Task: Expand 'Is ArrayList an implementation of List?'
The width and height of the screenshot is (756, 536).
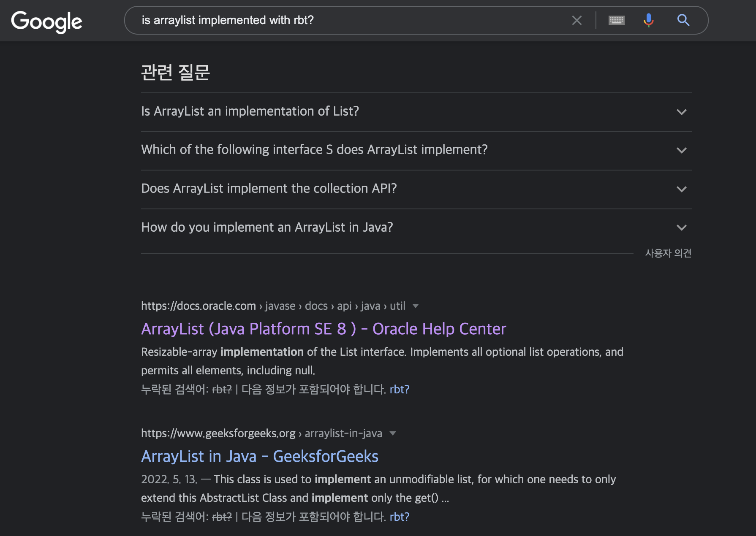Action: (x=416, y=112)
